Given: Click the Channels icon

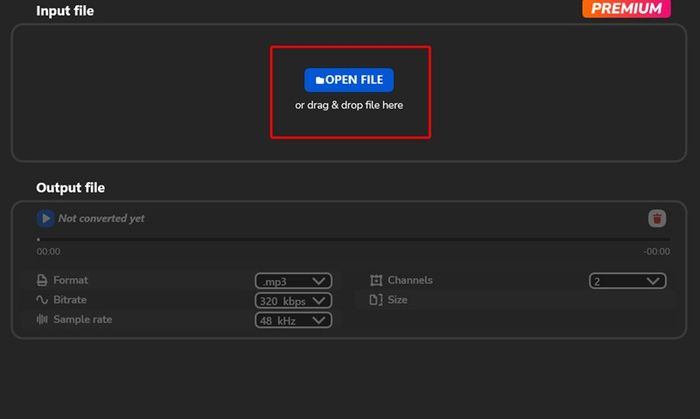Looking at the screenshot, I should [x=376, y=280].
